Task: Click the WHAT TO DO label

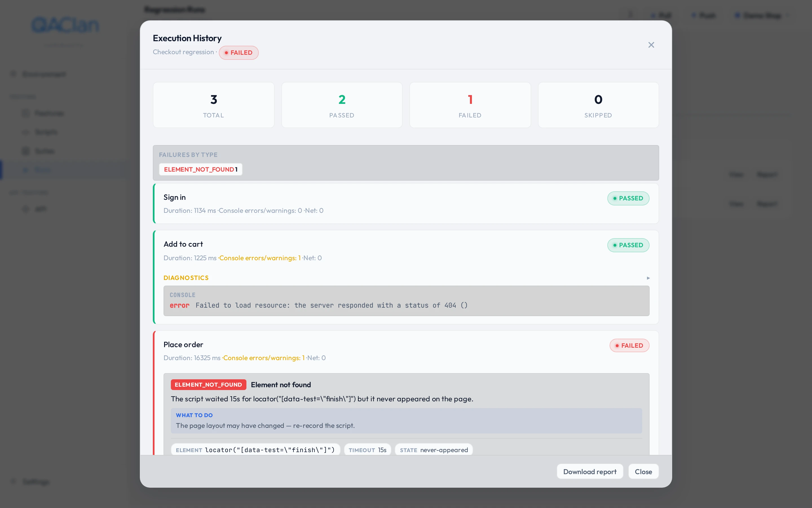Action: coord(194,415)
